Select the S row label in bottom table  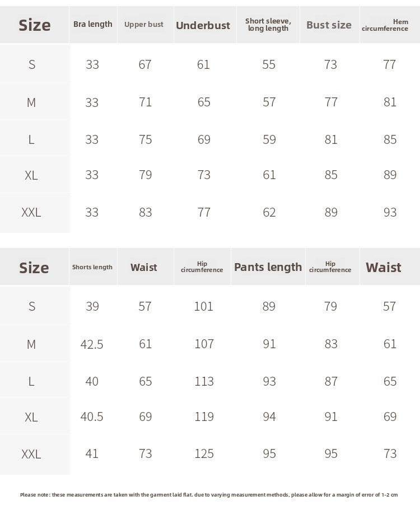tap(32, 306)
